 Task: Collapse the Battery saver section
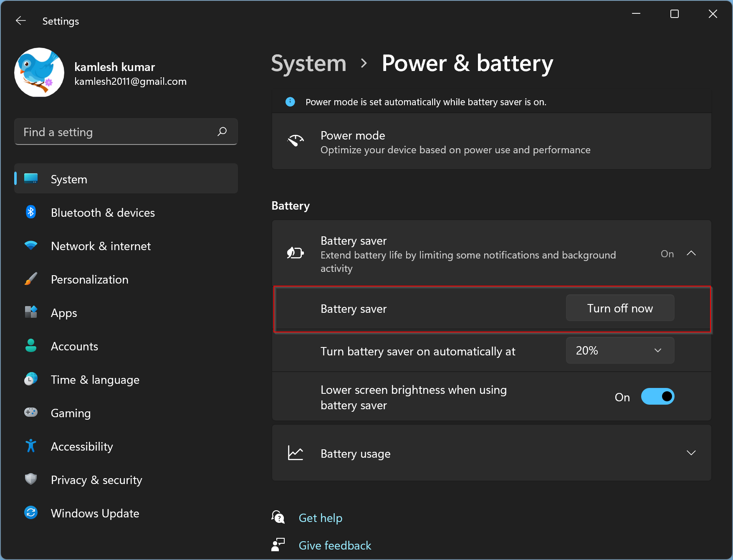(x=691, y=253)
